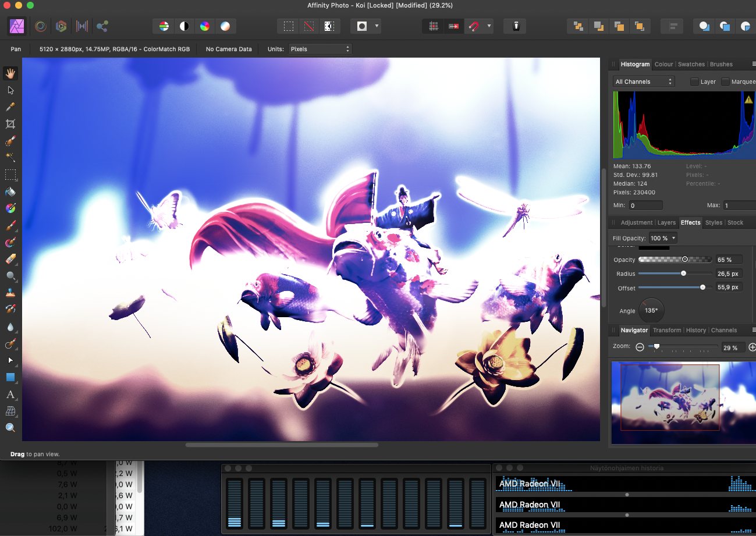The width and height of the screenshot is (756, 536).
Task: Toggle magnet Snapping
Action: coord(474,26)
